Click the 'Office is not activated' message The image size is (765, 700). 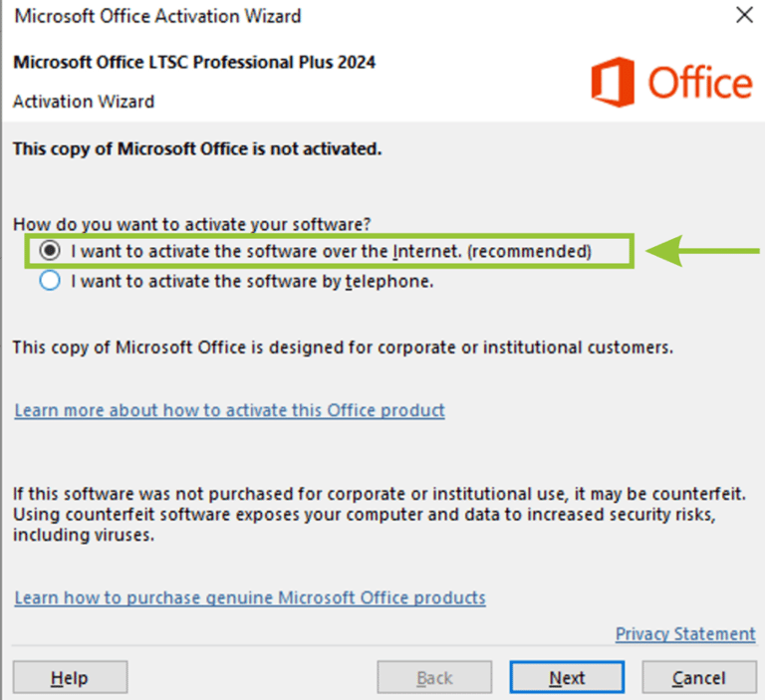tap(197, 148)
